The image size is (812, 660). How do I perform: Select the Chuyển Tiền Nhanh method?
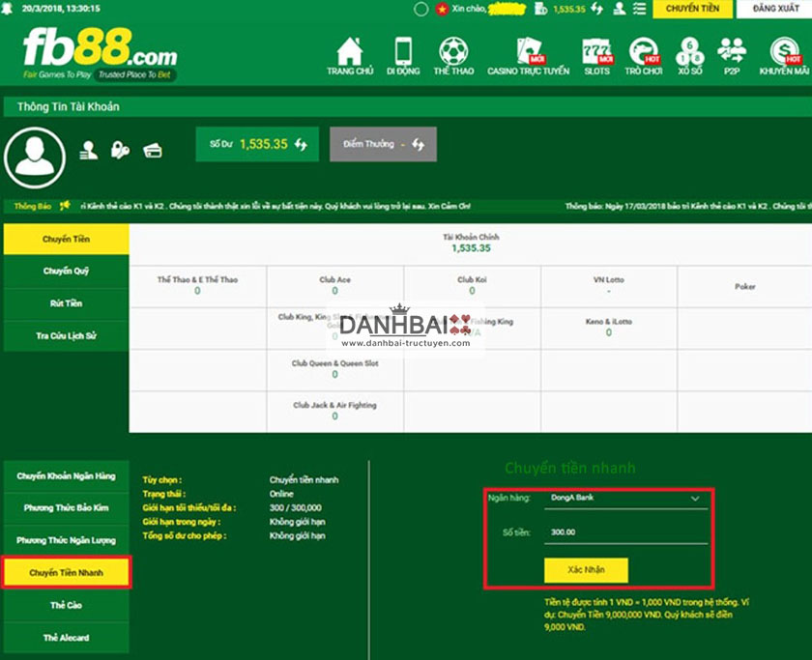point(67,572)
